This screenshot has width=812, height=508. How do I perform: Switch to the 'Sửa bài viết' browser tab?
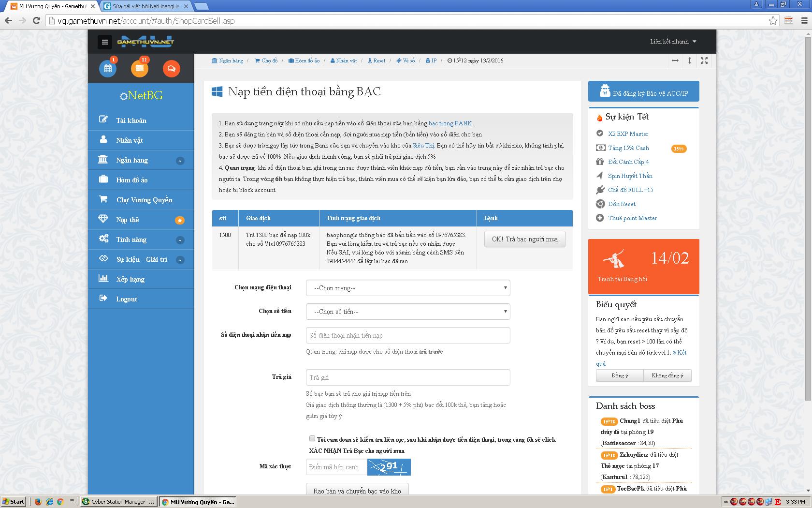click(x=145, y=6)
